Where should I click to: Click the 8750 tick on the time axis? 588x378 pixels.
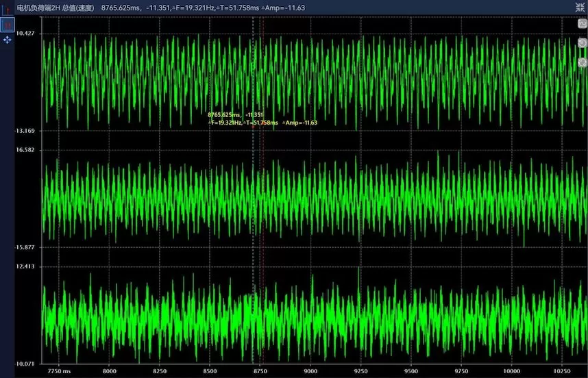[260, 370]
